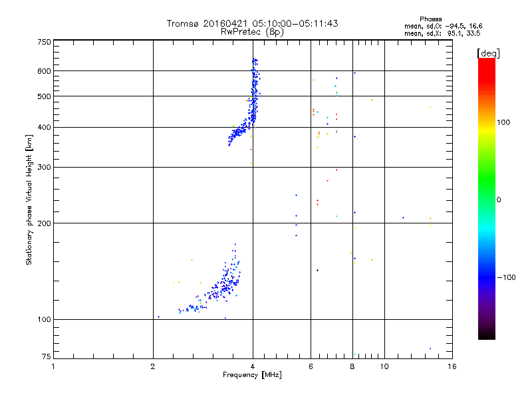Click the '[deg]' color bar unit label

[x=488, y=53]
